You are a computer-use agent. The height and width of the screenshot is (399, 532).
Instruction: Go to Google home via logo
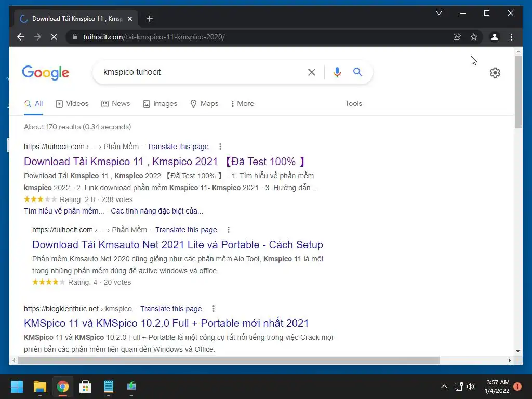click(x=46, y=73)
